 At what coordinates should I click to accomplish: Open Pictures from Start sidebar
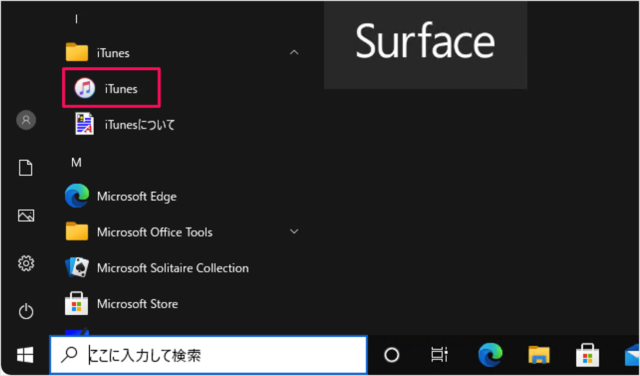(x=26, y=216)
